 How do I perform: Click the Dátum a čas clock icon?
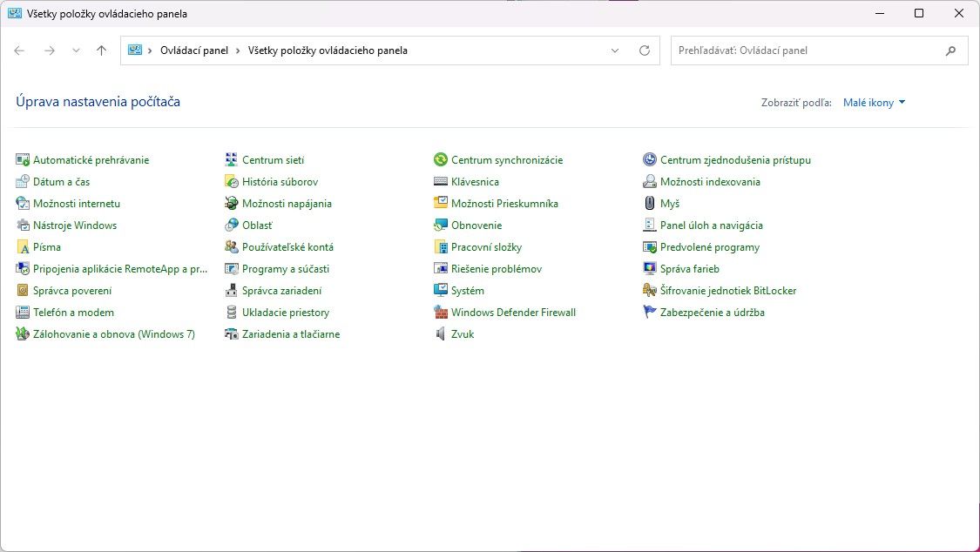click(23, 182)
